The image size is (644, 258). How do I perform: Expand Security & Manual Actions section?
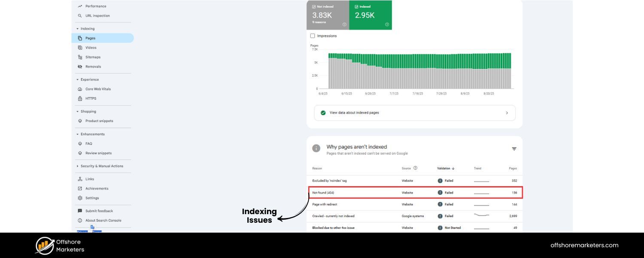click(x=77, y=166)
